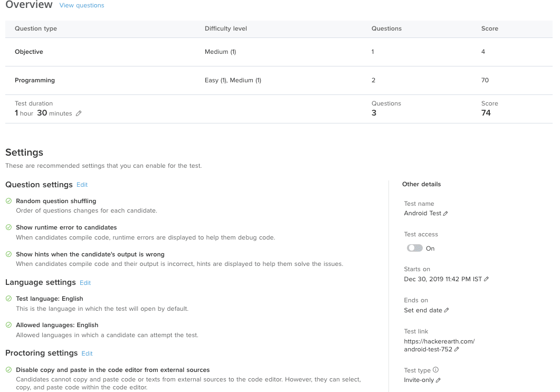
Task: Edit the test name Android Test
Action: point(445,213)
